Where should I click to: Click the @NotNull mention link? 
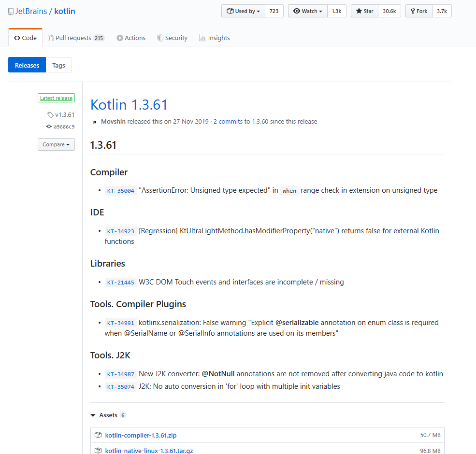[x=218, y=373]
